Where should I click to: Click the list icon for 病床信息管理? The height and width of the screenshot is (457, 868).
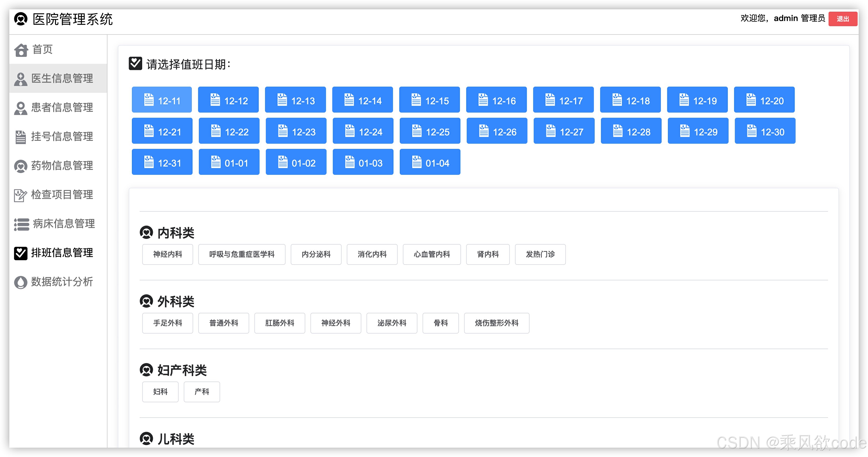click(22, 224)
